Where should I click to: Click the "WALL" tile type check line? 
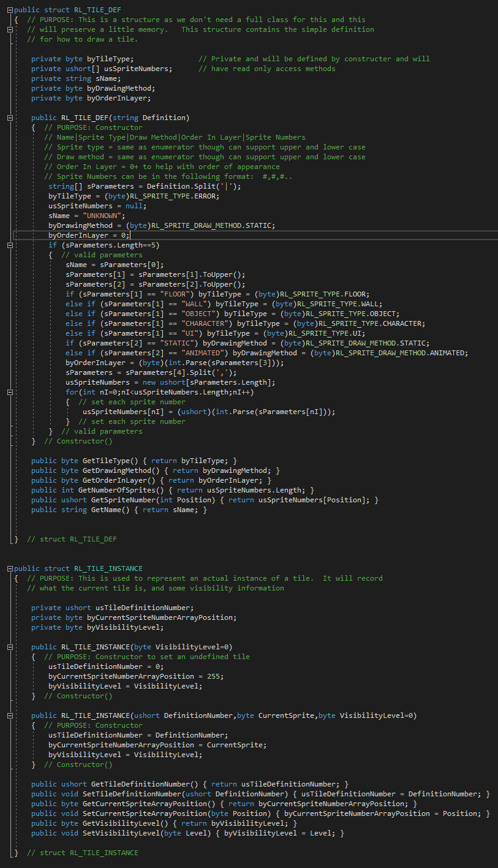[x=224, y=304]
